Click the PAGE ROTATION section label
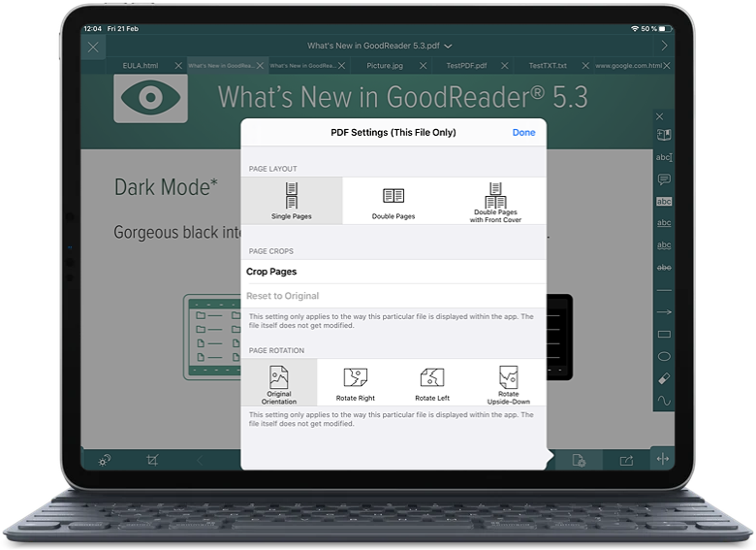756x550 pixels. (x=276, y=351)
